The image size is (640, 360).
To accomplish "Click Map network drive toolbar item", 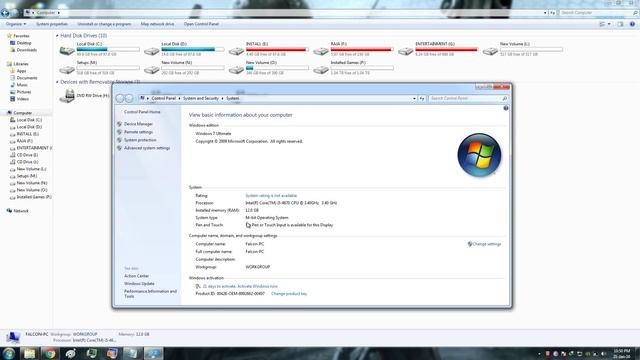I will coord(157,24).
